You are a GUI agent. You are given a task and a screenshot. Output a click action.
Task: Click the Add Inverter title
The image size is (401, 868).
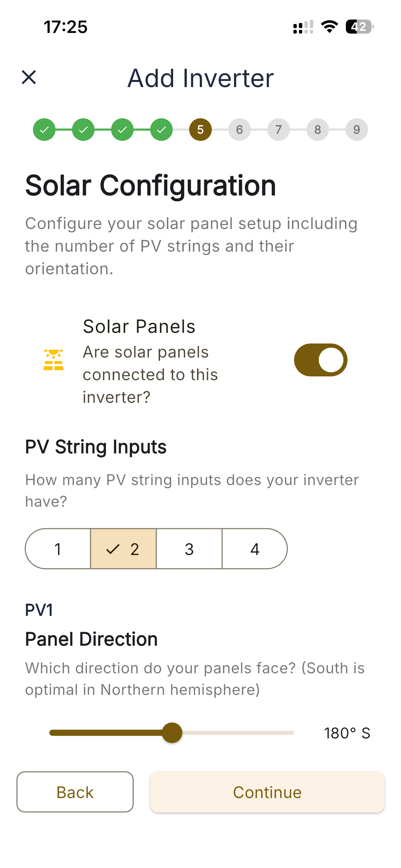coord(200,78)
